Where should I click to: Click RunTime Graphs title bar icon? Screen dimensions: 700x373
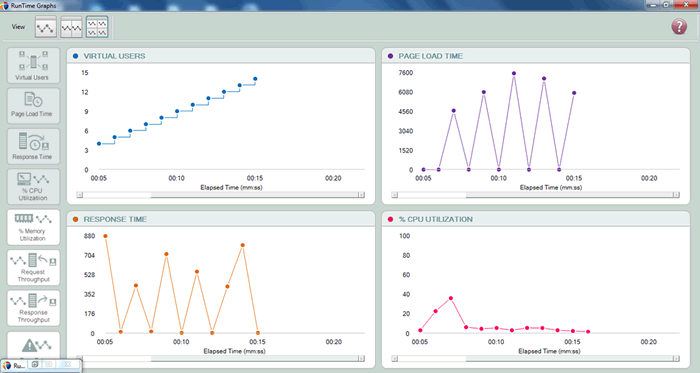[x=4, y=5]
